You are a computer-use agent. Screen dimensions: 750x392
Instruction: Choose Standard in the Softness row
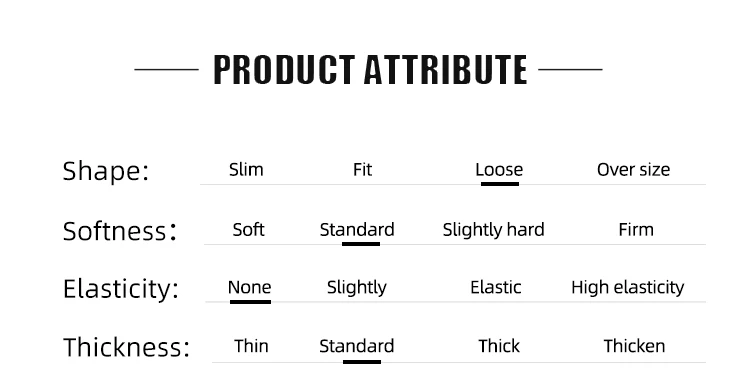pos(357,230)
